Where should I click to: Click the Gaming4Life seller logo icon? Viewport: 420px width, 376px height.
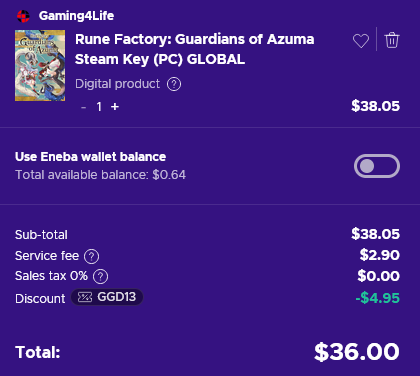tap(23, 16)
